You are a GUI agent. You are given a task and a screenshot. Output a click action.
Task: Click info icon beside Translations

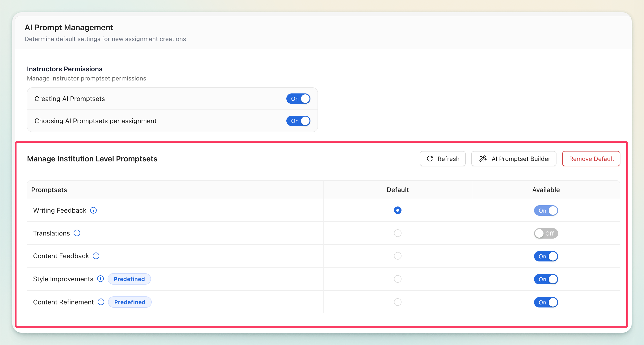[77, 233]
